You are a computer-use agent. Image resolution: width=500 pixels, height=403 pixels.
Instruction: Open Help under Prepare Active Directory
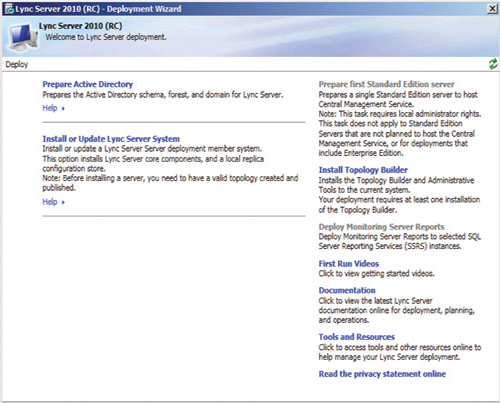pos(53,108)
